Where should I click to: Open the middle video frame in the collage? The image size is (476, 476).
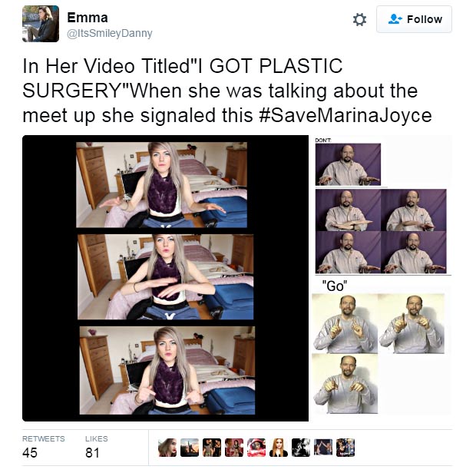(165, 276)
